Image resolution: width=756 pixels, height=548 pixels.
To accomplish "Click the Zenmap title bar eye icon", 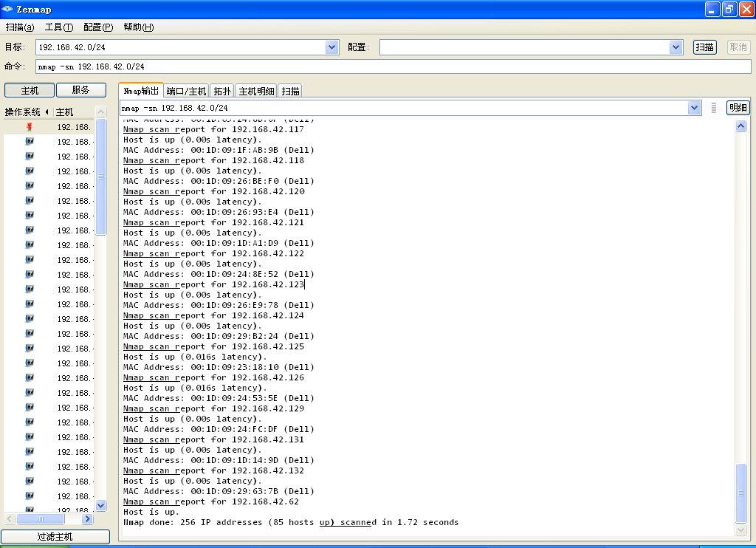I will click(x=7, y=9).
